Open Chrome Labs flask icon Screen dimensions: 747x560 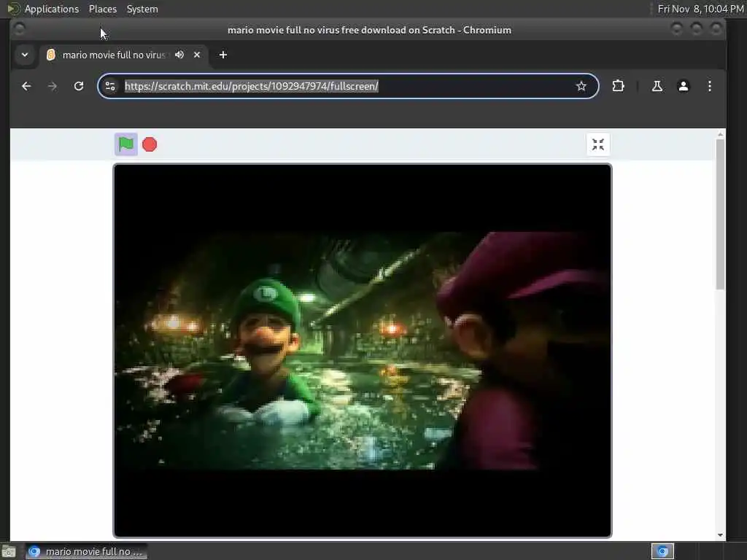pos(657,86)
